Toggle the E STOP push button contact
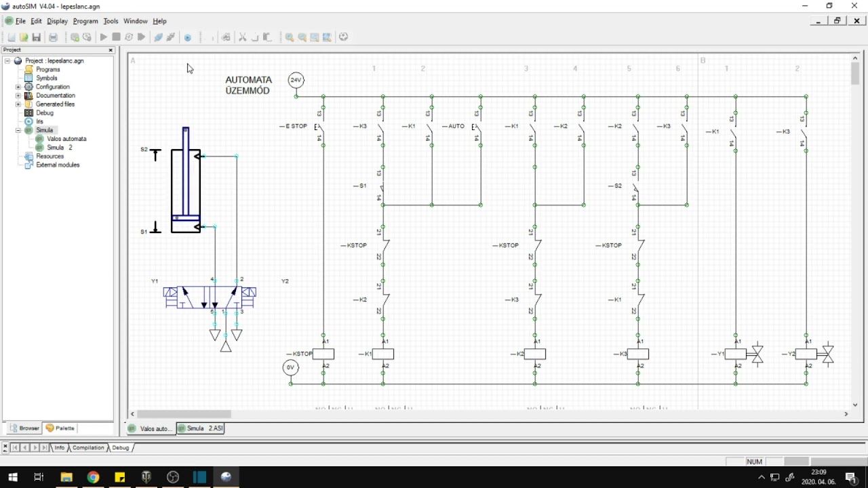Viewport: 868px width, 488px height. 319,127
